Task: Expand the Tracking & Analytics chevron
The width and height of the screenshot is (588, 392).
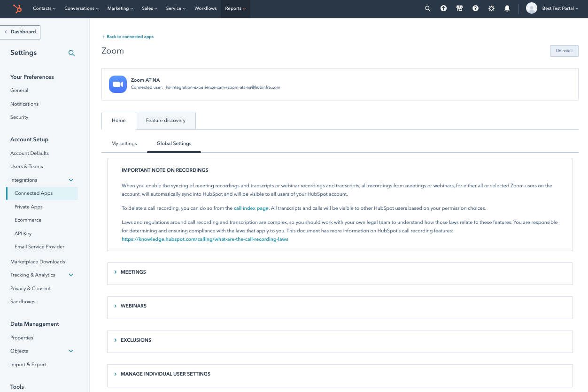Action: pyautogui.click(x=71, y=275)
